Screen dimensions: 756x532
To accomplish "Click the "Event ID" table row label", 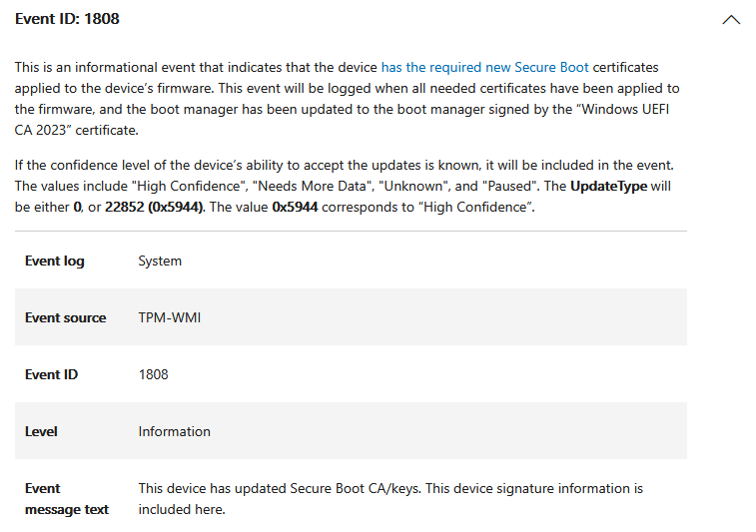I will pyautogui.click(x=51, y=374).
